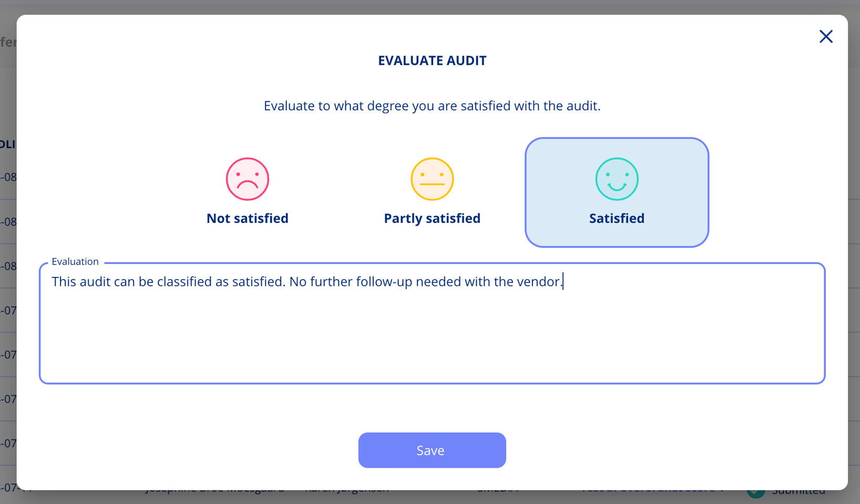Viewport: 860px width, 504px height.
Task: Select the "Not satisfied" label
Action: click(248, 218)
